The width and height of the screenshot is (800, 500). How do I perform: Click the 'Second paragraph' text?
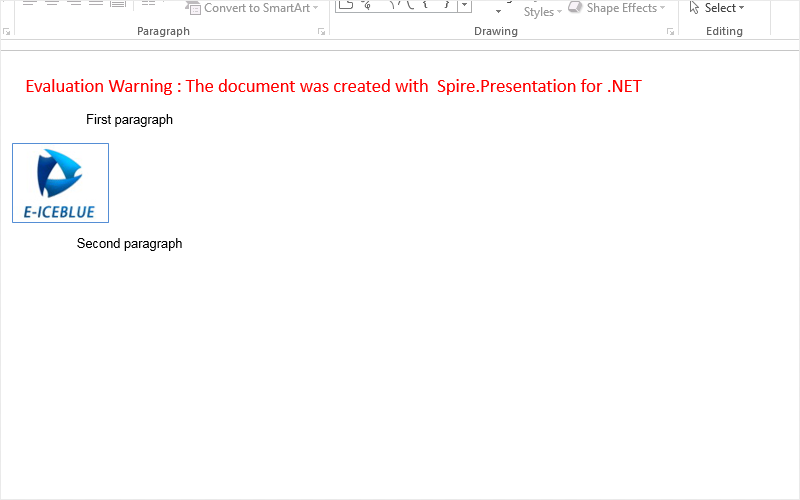pyautogui.click(x=130, y=243)
